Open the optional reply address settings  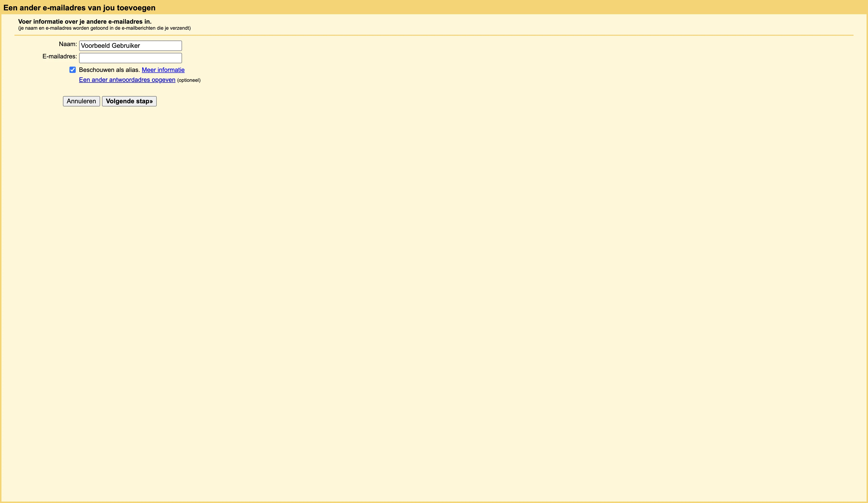127,80
